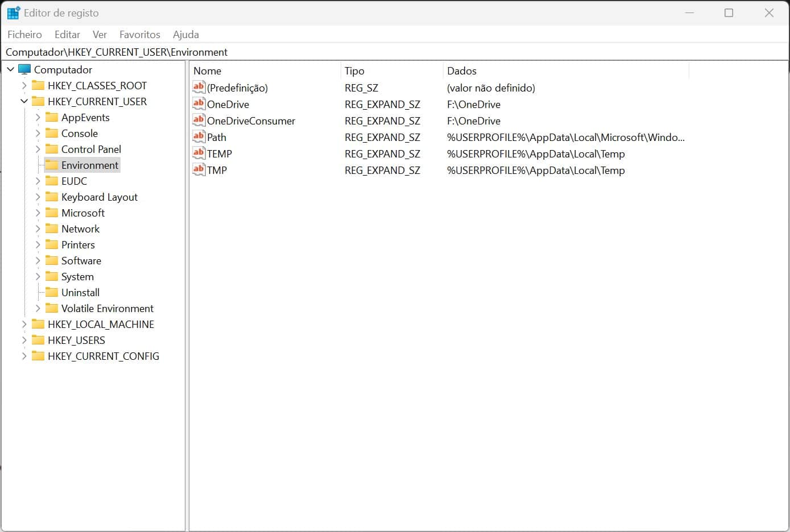Select the Volatile Environment key
Viewport: 790px width, 532px height.
pyautogui.click(x=107, y=309)
